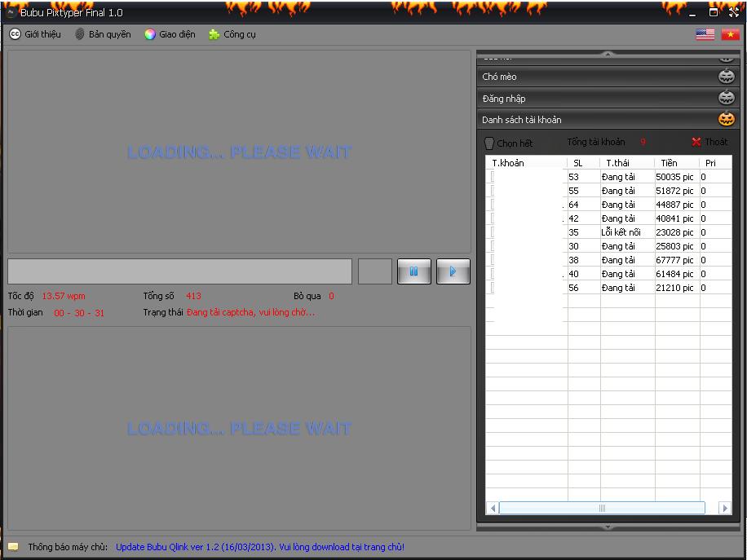Click the pause playback button
The image size is (747, 560).
click(414, 271)
